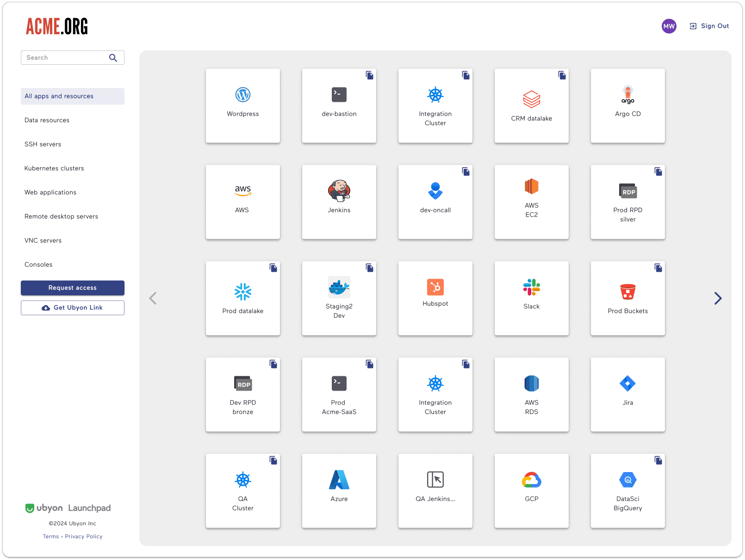This screenshot has width=745, height=560.
Task: Open the AWS EC2 tile
Action: click(x=532, y=202)
